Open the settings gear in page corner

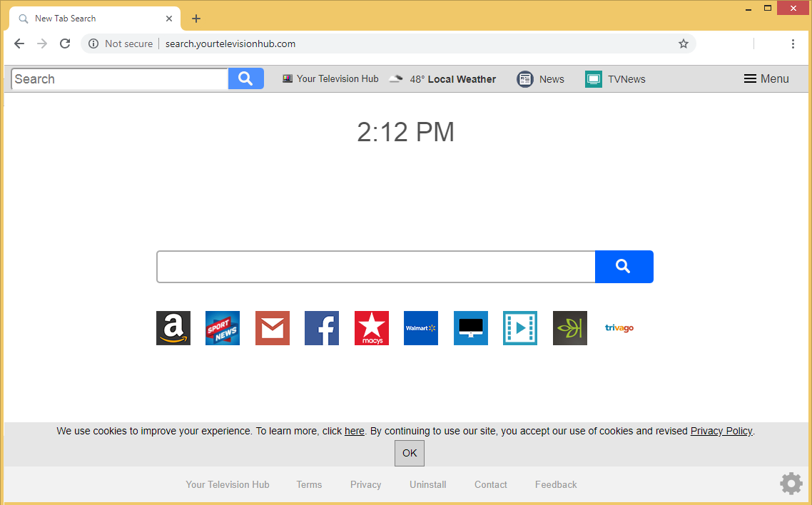coord(791,484)
